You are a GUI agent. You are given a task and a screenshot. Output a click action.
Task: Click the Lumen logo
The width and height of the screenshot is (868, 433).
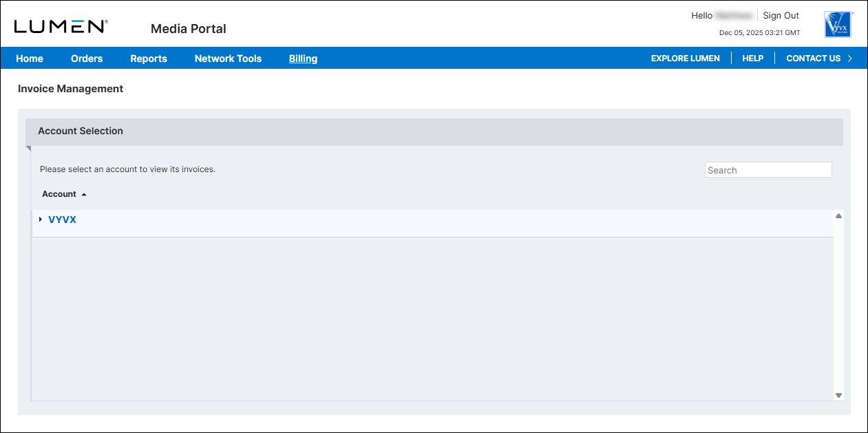coord(61,25)
